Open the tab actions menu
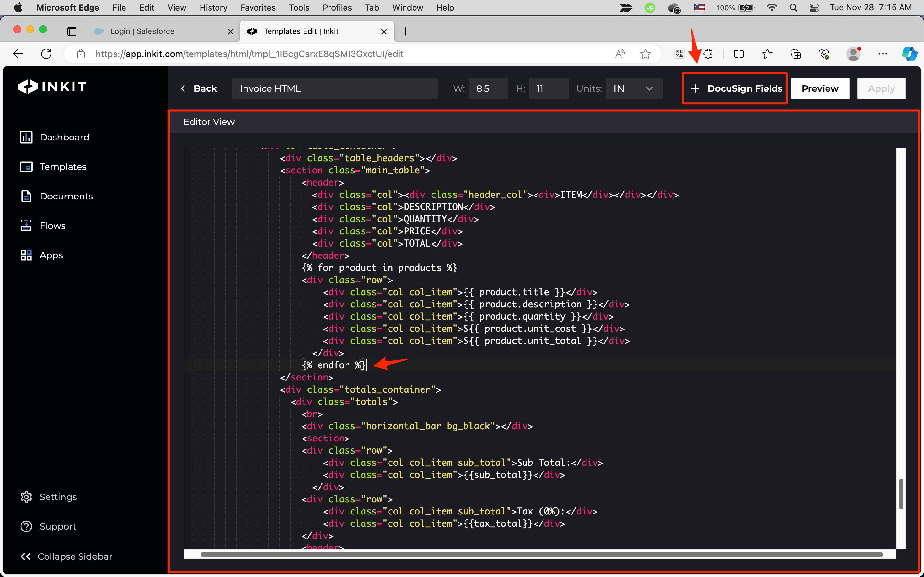The width and height of the screenshot is (924, 577). point(72,31)
